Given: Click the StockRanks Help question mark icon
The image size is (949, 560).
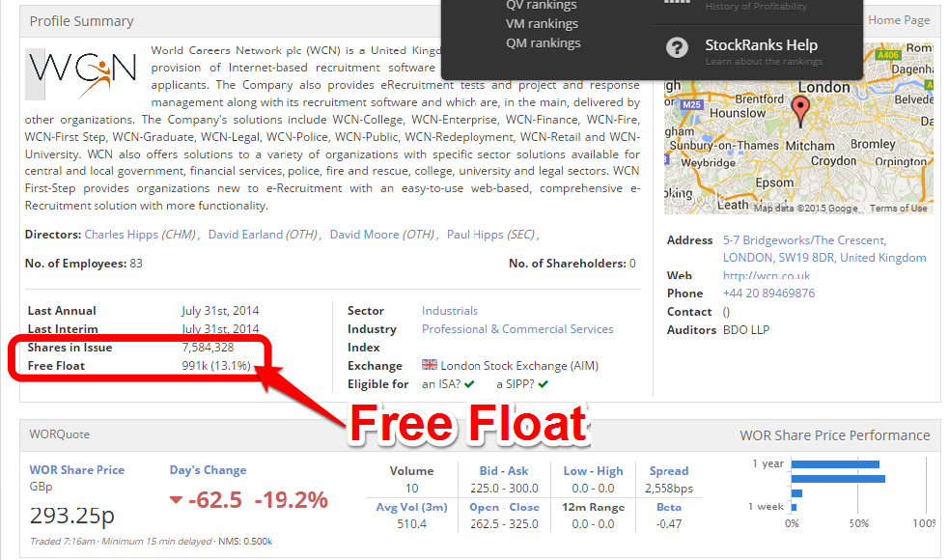Looking at the screenshot, I should point(678,47).
